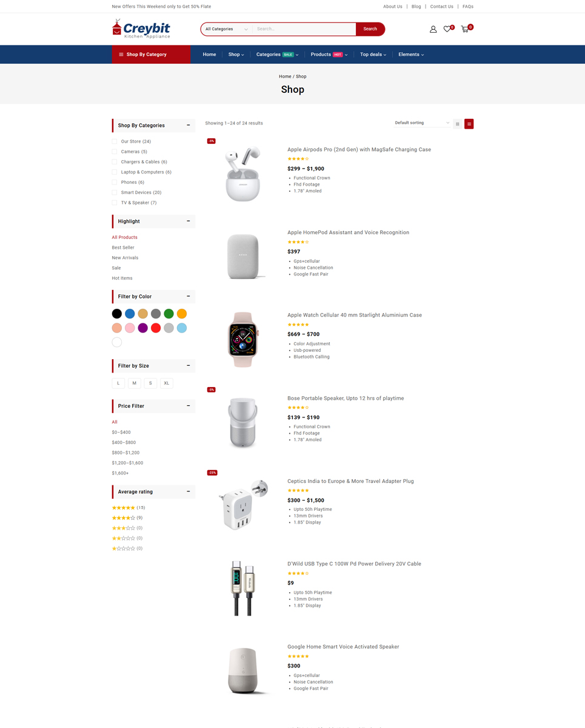Switch to list view layout
This screenshot has width=585, height=728.
(x=469, y=124)
